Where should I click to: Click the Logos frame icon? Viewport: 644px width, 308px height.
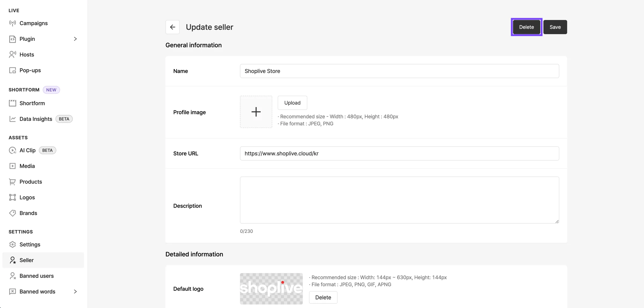12,197
